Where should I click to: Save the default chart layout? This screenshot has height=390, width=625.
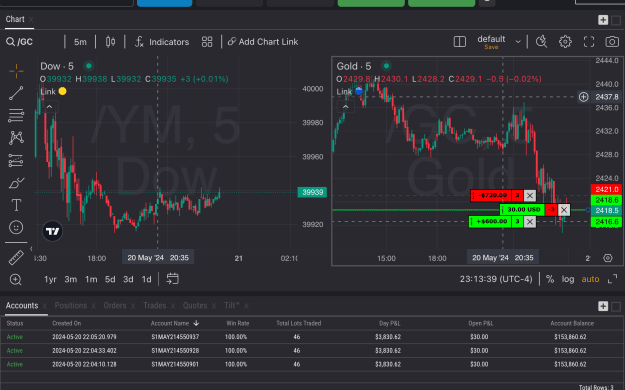point(491,47)
